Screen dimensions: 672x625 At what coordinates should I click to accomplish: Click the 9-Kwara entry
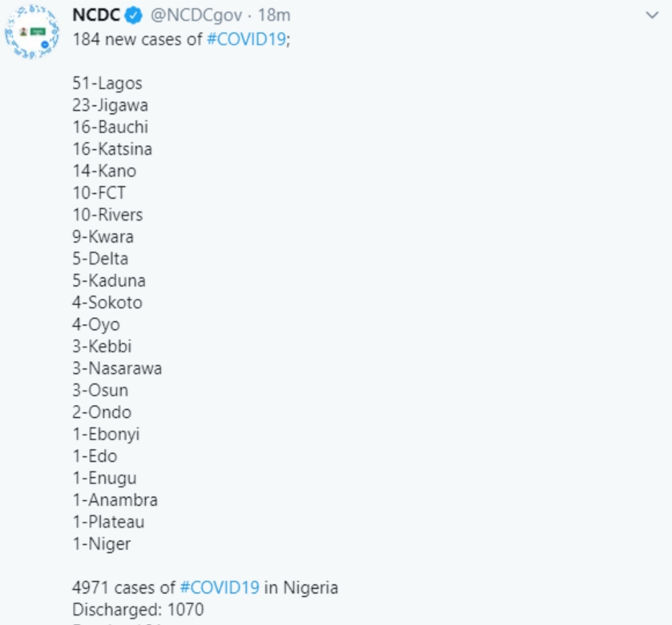point(103,237)
